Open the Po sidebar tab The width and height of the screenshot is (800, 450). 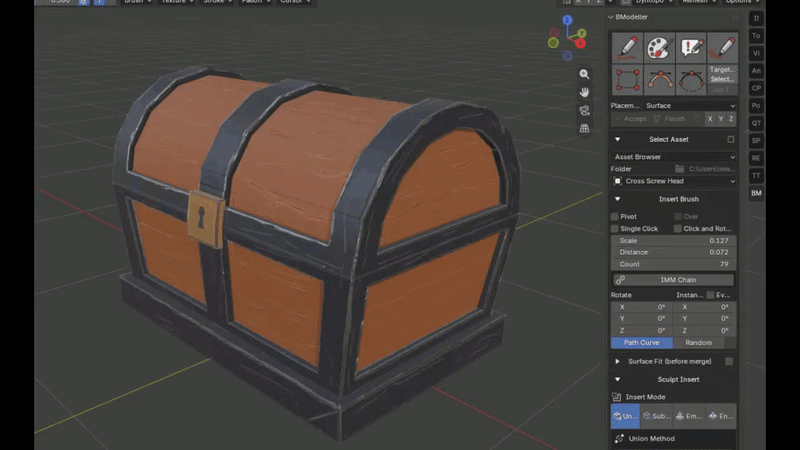point(756,106)
